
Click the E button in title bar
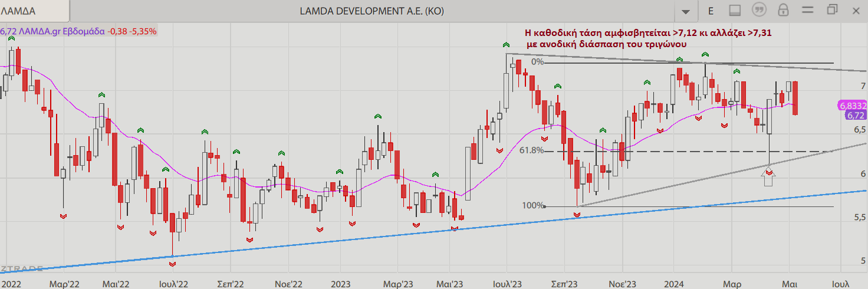tap(711, 11)
